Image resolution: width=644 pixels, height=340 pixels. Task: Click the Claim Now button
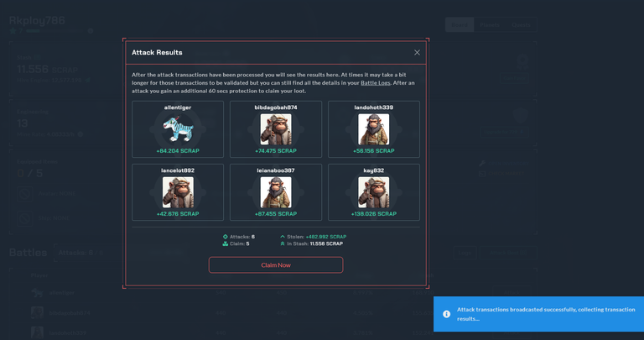tap(276, 265)
